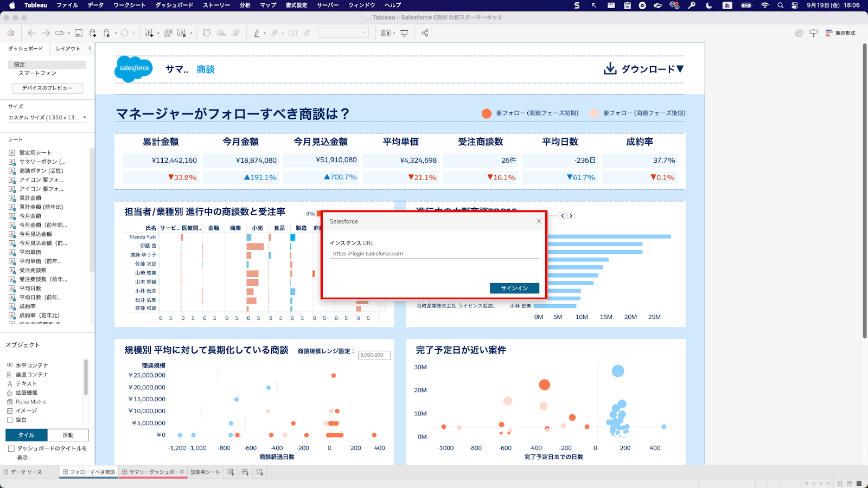The image size is (868, 488).
Task: Open dropdown arrow beside refresh icon
Action: point(134,34)
